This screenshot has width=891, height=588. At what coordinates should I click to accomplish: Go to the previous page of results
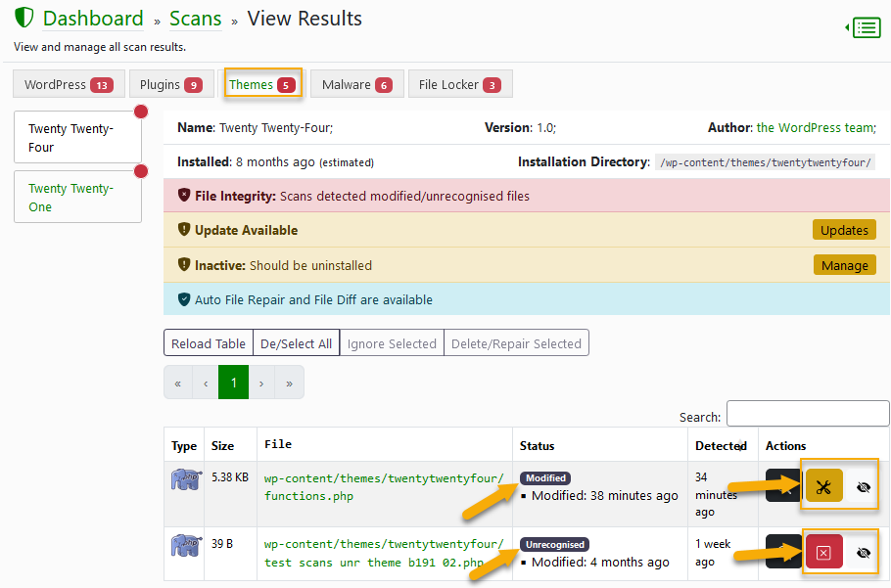tap(206, 383)
